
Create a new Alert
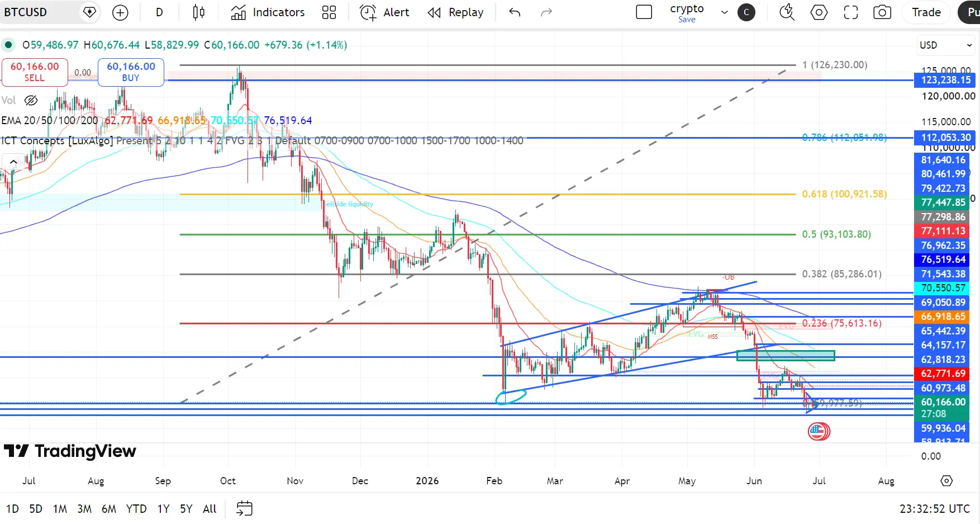[384, 12]
